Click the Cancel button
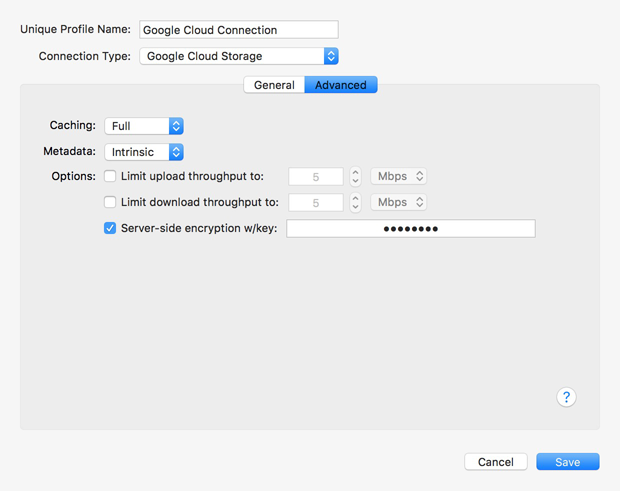Viewport: 620px width, 491px height. pos(496,462)
